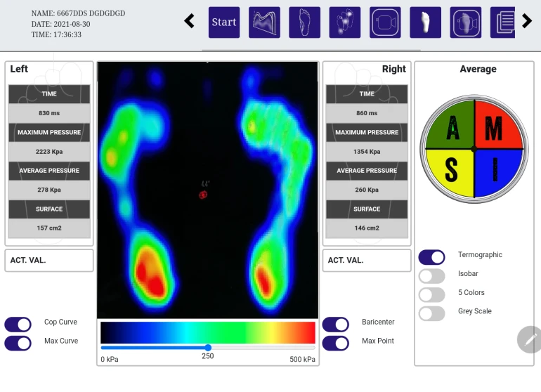This screenshot has height=392, width=541.
Task: Switch on the Grey Scale mode
Action: tap(432, 313)
